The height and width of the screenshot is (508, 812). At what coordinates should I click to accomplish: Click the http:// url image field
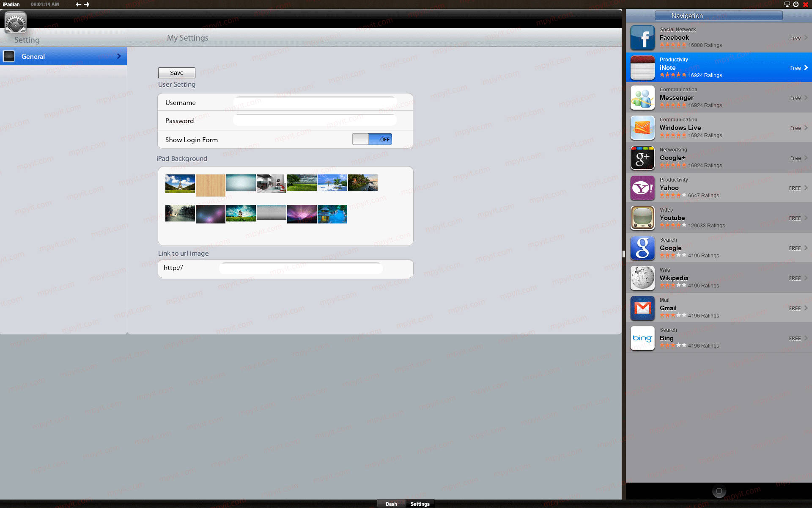[x=301, y=268]
